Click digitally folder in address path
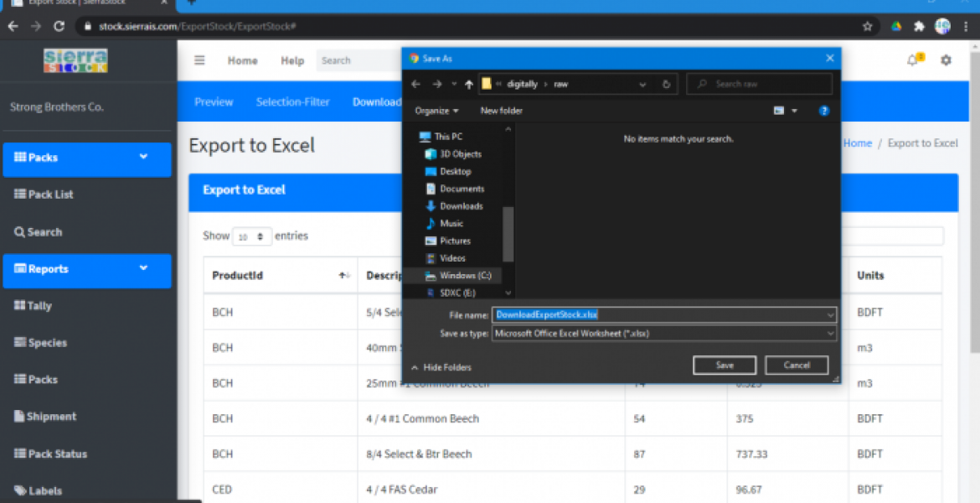The width and height of the screenshot is (980, 503). tap(522, 85)
